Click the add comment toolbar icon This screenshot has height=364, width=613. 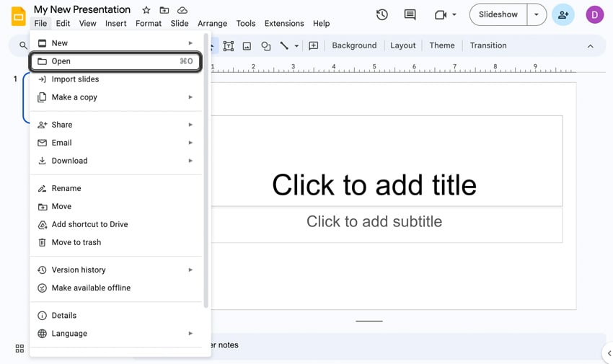(x=314, y=45)
